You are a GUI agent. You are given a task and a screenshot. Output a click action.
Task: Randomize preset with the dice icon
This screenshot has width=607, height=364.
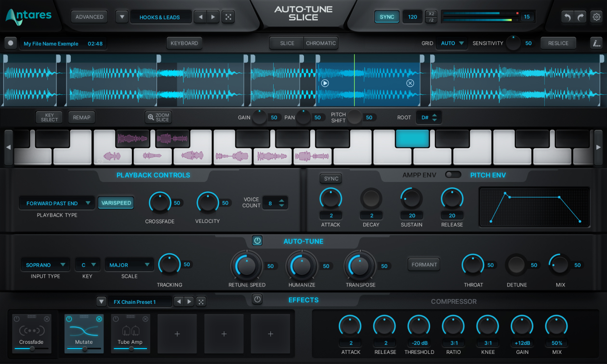(x=228, y=17)
